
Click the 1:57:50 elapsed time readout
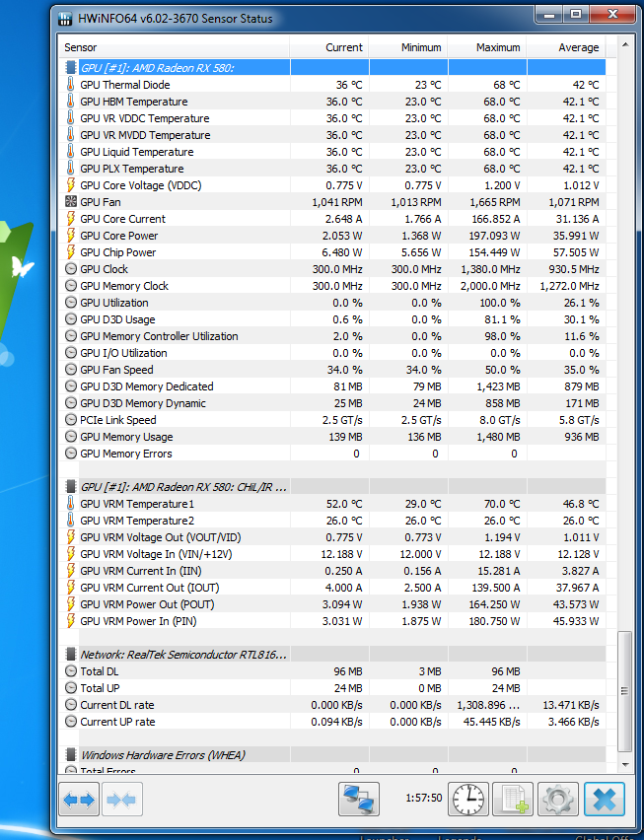(424, 798)
